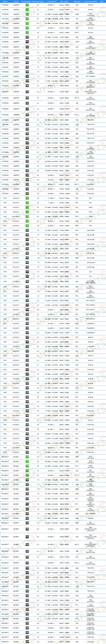The image size is (106, 644).
Task: Click the ON icon in the Citroen DJY (XUD9A) row
Action: pos(27,77)
